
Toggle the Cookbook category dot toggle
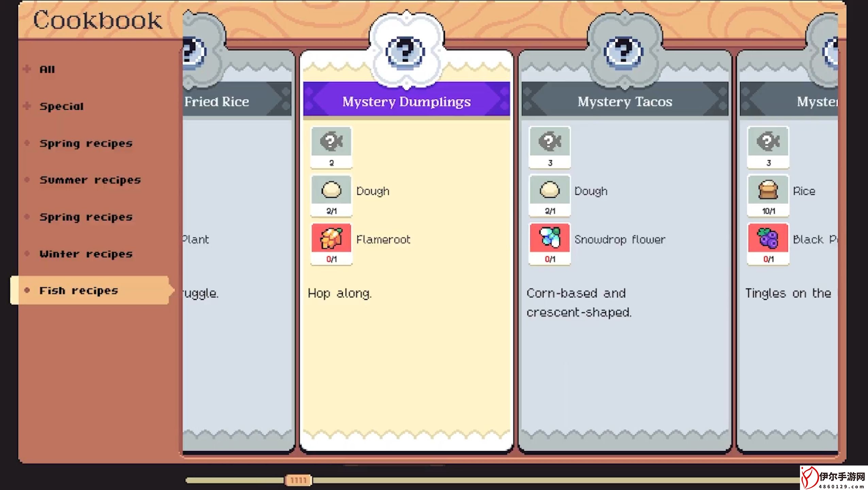[x=28, y=290]
